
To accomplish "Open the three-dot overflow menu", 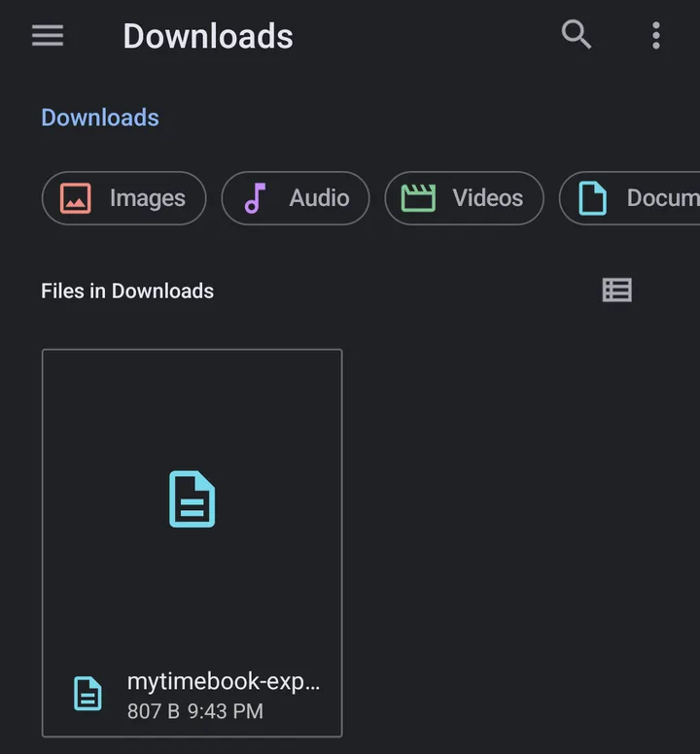I will point(655,35).
